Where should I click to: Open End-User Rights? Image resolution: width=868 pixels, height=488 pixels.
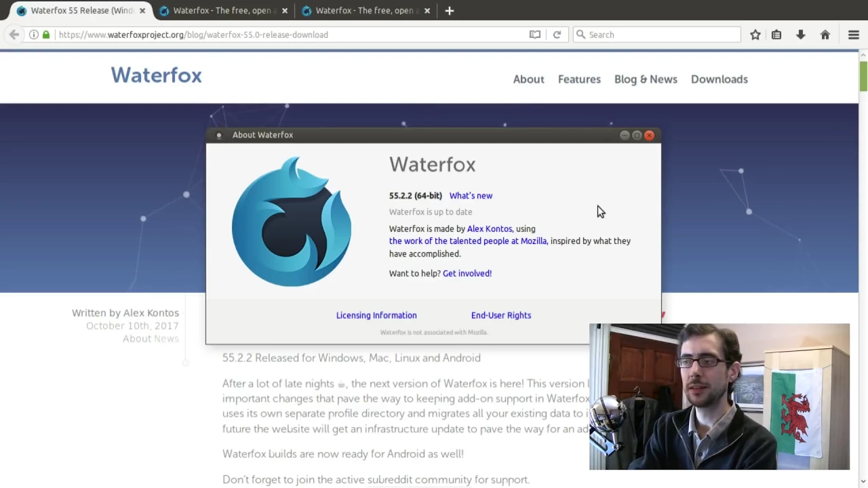click(x=501, y=315)
